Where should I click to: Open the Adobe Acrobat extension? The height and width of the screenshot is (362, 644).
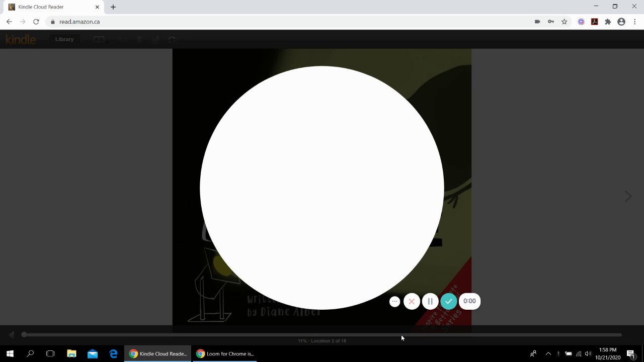[x=595, y=22]
